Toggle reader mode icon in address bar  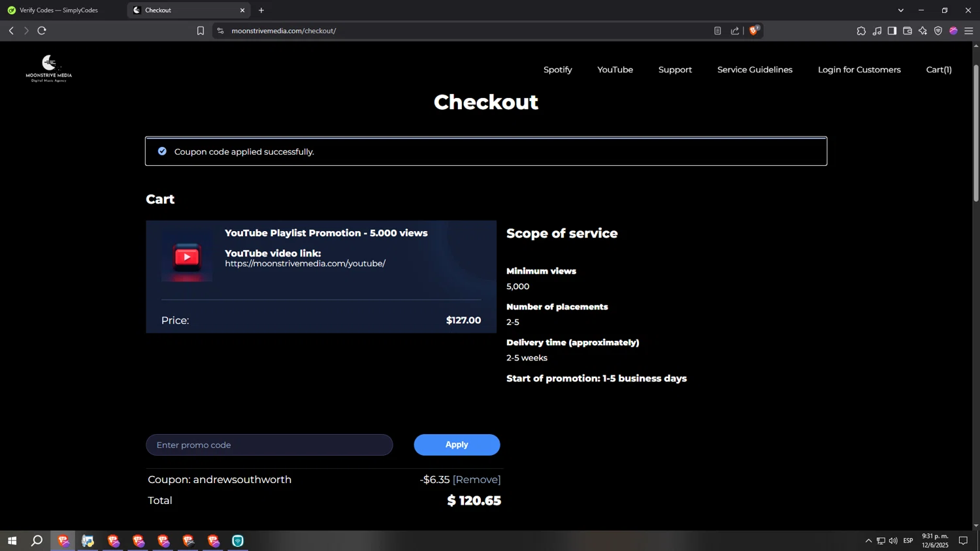coord(717,31)
